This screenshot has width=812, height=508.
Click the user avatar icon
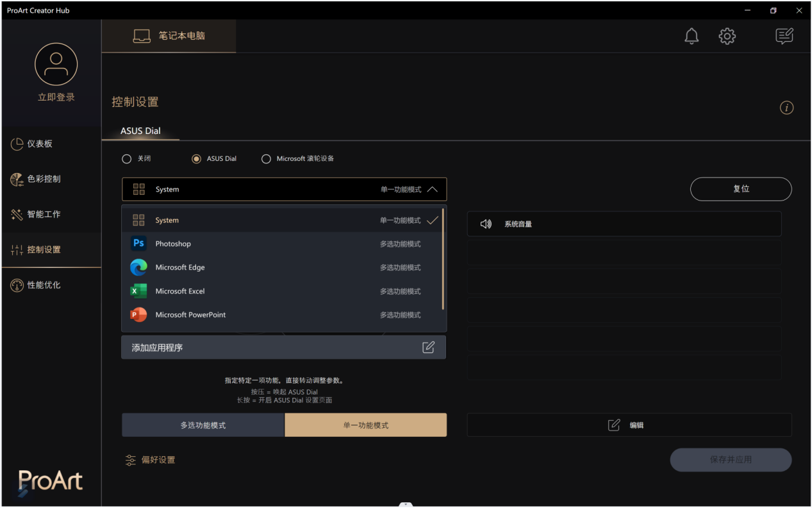point(56,65)
